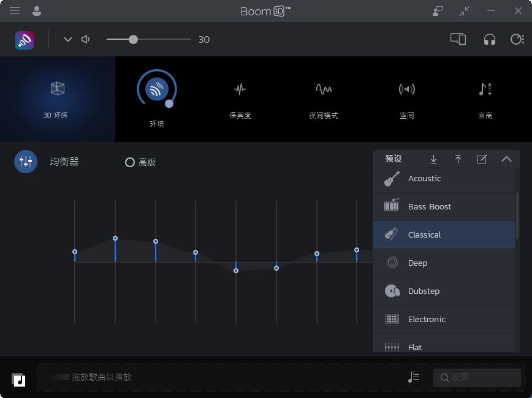Screen dimensions: 532x398
Task: Open the playlist music note icon
Action: [414, 377]
